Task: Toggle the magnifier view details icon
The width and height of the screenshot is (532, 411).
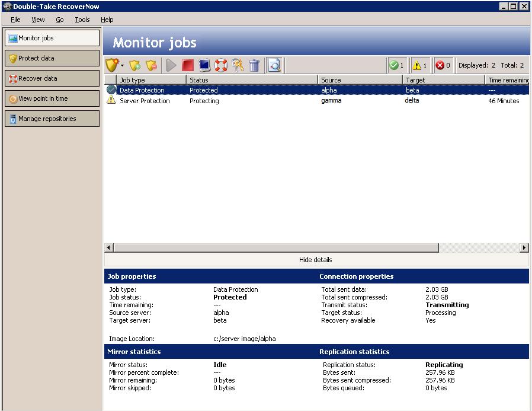Action: (274, 65)
